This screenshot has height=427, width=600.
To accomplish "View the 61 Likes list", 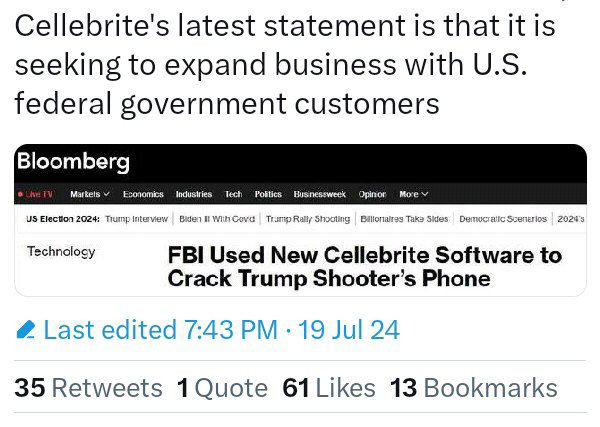I will coord(329,388).
